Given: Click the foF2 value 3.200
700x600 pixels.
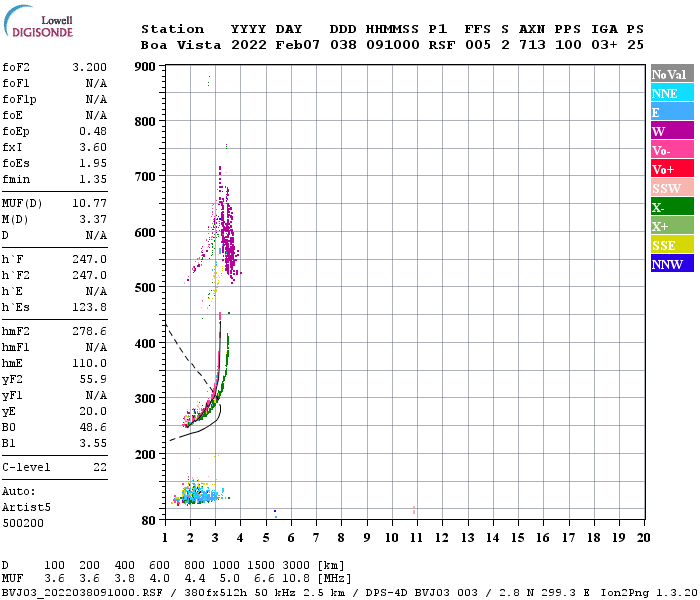Looking at the screenshot, I should [x=89, y=67].
